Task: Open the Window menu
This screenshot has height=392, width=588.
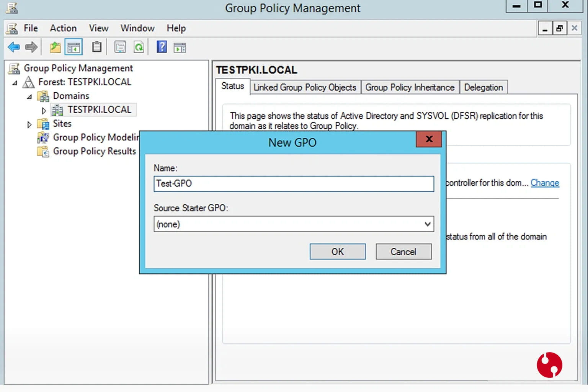Action: point(137,28)
